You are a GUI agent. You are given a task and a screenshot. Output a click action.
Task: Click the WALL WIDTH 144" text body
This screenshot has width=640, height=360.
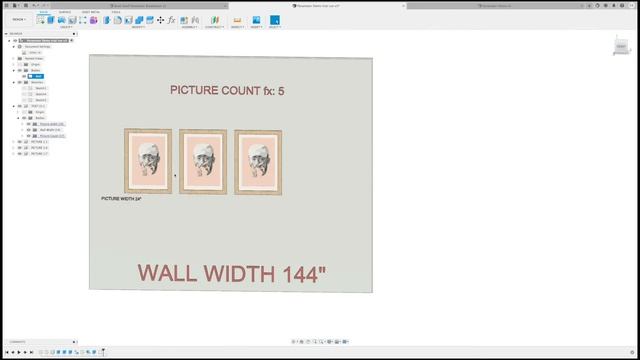(231, 273)
